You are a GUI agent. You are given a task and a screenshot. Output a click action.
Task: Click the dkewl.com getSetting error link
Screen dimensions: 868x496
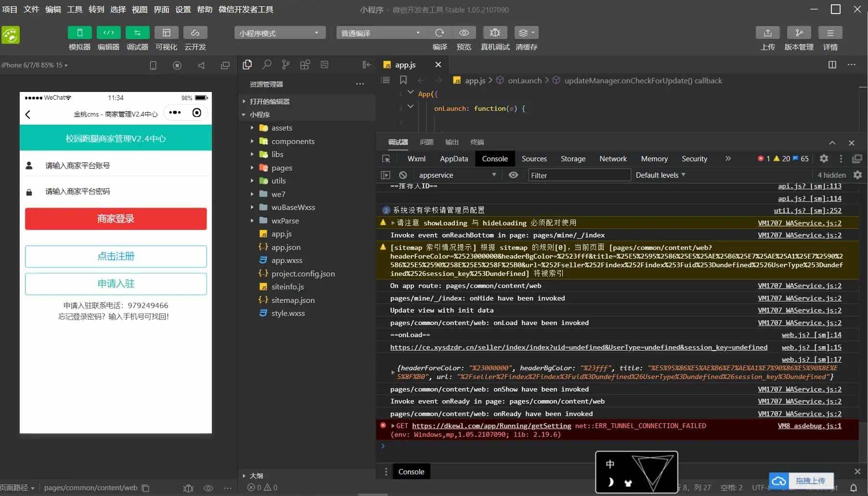[491, 426]
